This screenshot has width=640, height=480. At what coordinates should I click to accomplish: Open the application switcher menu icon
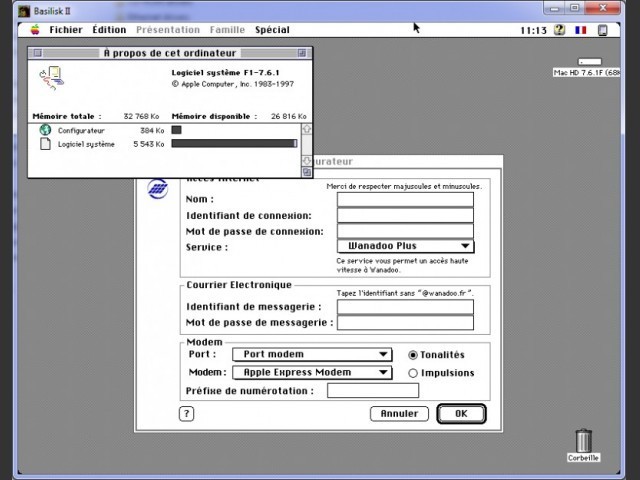coord(602,30)
